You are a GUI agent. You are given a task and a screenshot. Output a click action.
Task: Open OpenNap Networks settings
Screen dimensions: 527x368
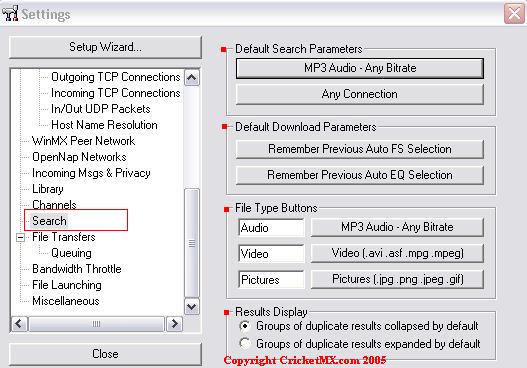pos(79,157)
